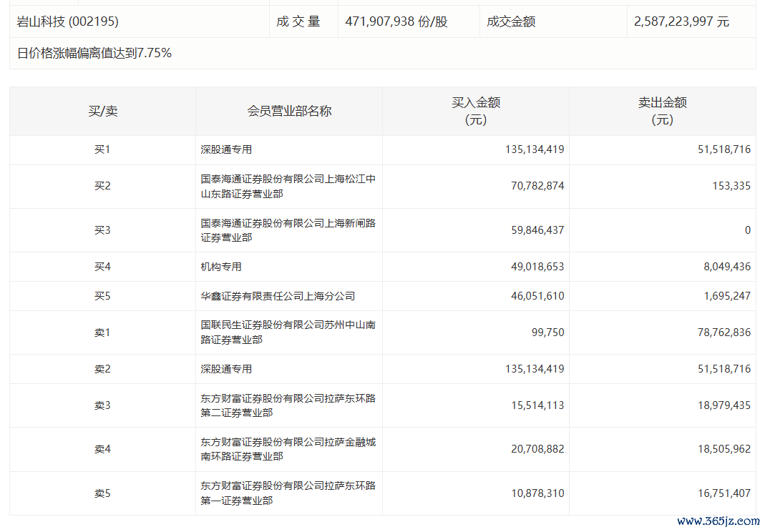Click 51,518,716 in the 卖2 row

click(724, 369)
